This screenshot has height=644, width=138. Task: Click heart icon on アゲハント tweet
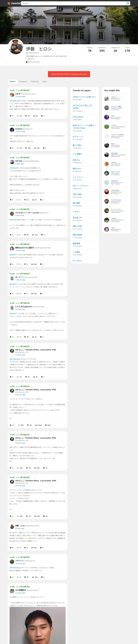pos(25,577)
